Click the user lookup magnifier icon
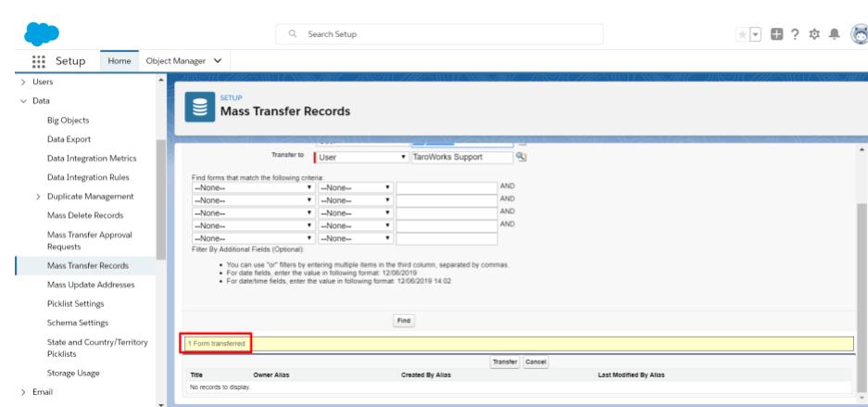Image resolution: width=868 pixels, height=407 pixels. 521,157
